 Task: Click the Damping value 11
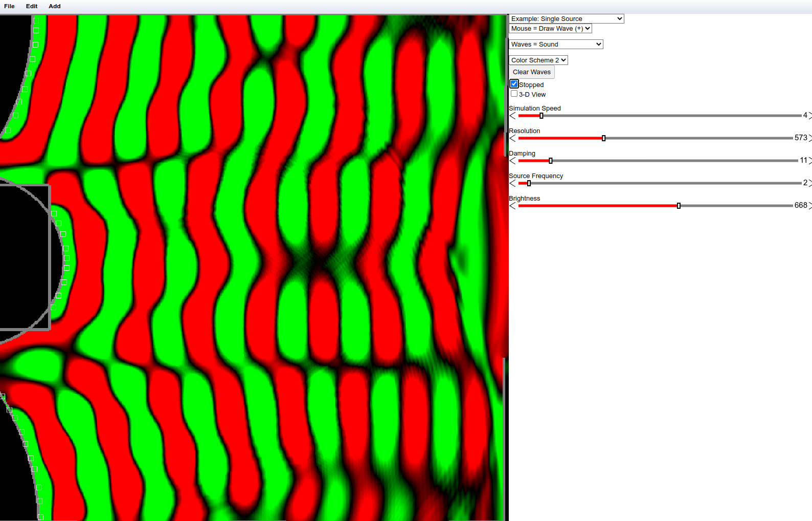[803, 160]
